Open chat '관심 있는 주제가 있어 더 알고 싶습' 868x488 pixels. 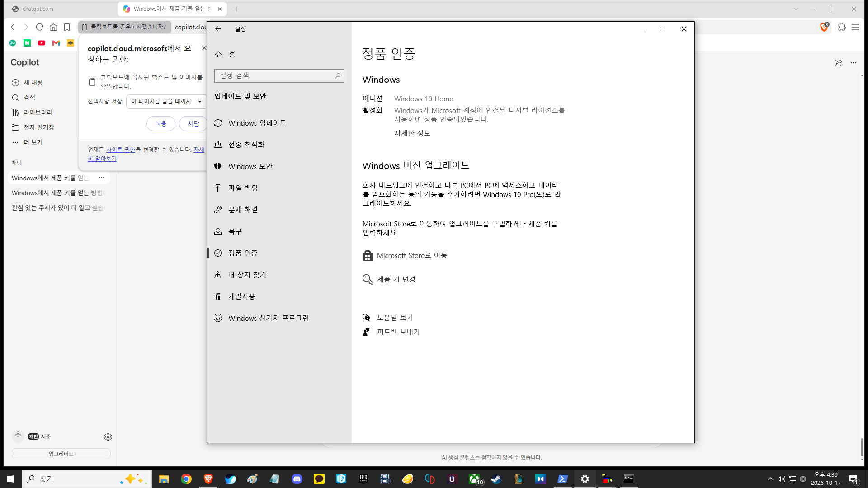59,208
